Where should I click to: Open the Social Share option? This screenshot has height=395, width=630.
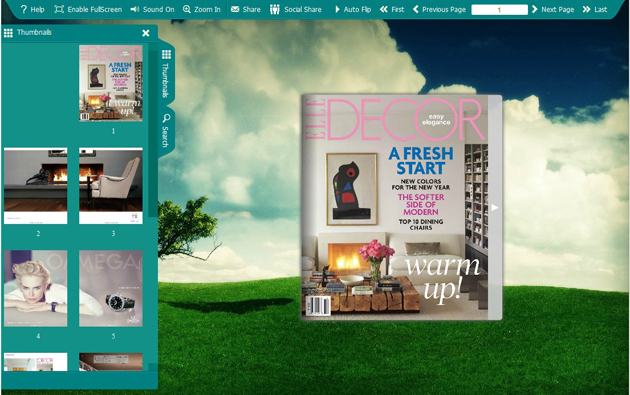pos(295,9)
